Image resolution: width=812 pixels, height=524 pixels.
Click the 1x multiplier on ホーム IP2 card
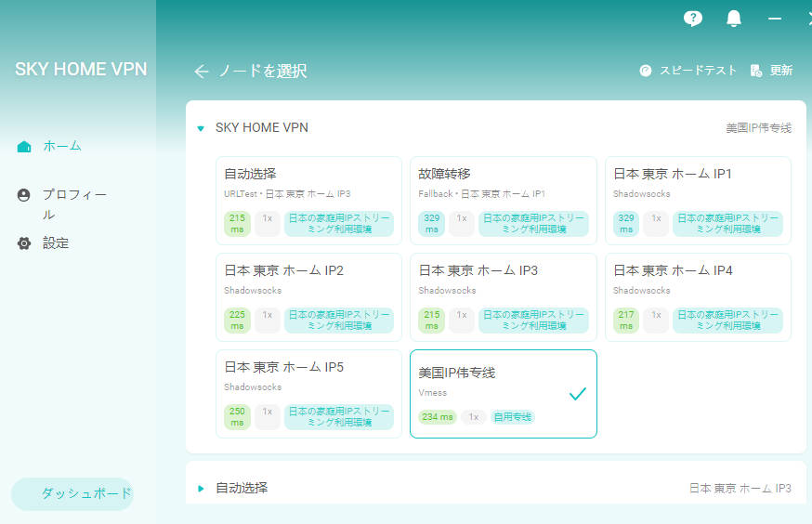[x=268, y=320]
